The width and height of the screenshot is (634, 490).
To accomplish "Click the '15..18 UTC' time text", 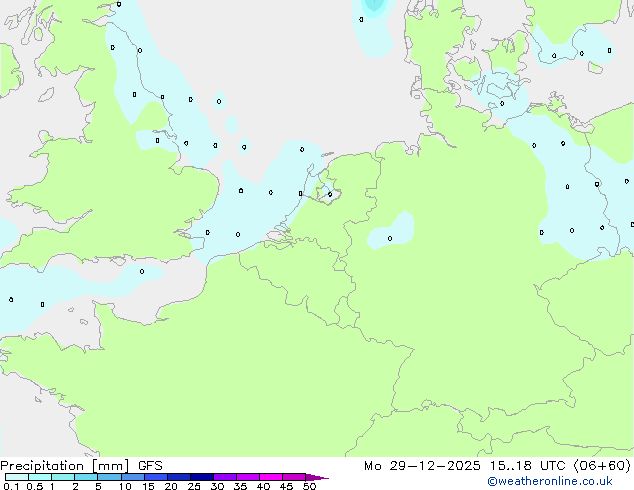I will [527, 466].
